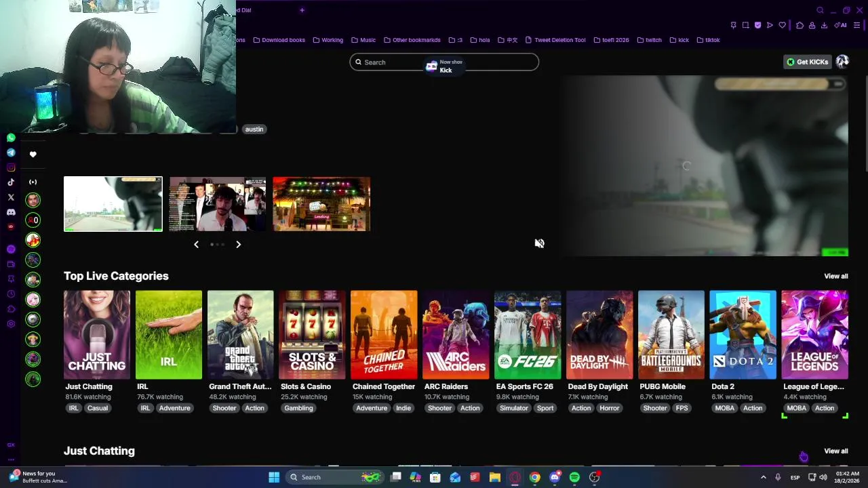The image size is (868, 488).
Task: Open browser extensions icon in toolbar
Action: [x=800, y=25]
